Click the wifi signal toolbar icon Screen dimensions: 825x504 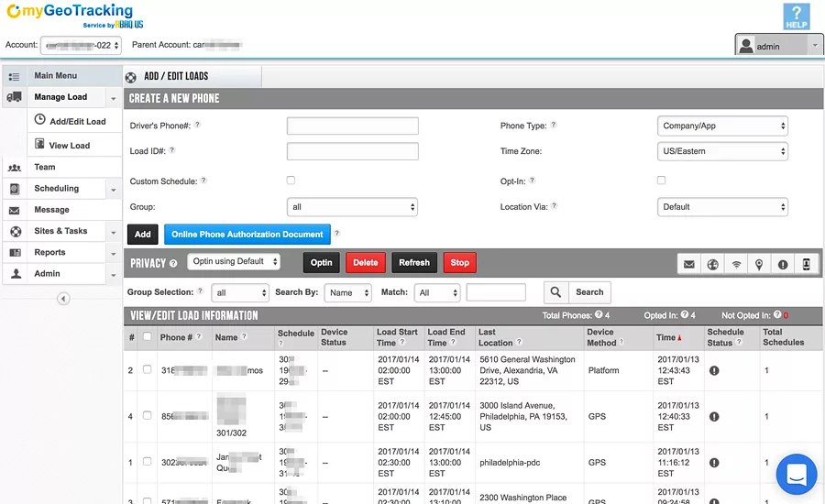point(736,264)
